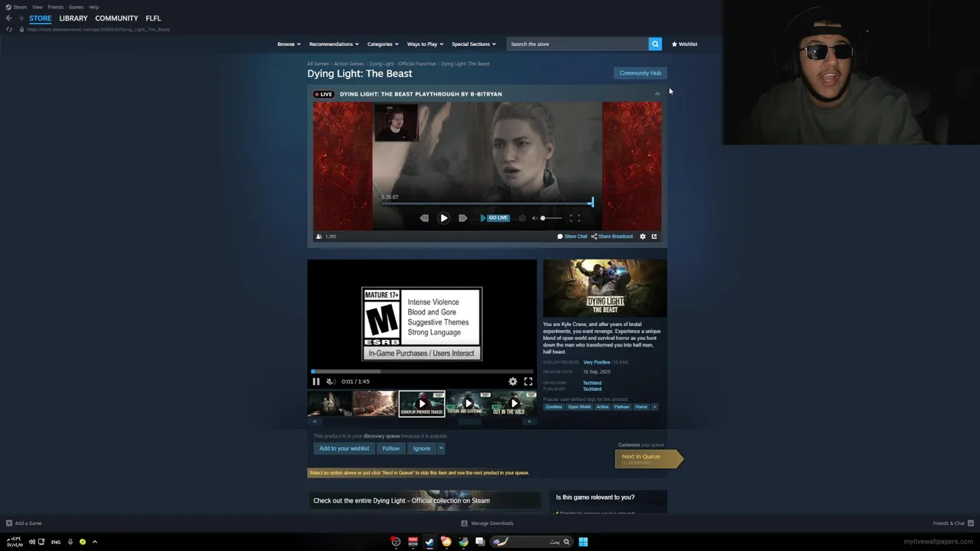
Task: Expand the Categories dropdown
Action: click(x=383, y=44)
